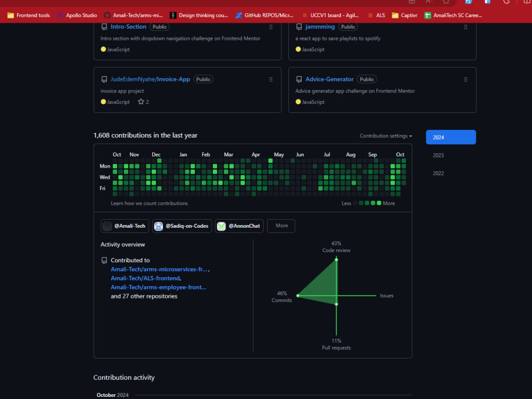Click the October 2024 timeline label
The width and height of the screenshot is (532, 399).
[x=113, y=395]
